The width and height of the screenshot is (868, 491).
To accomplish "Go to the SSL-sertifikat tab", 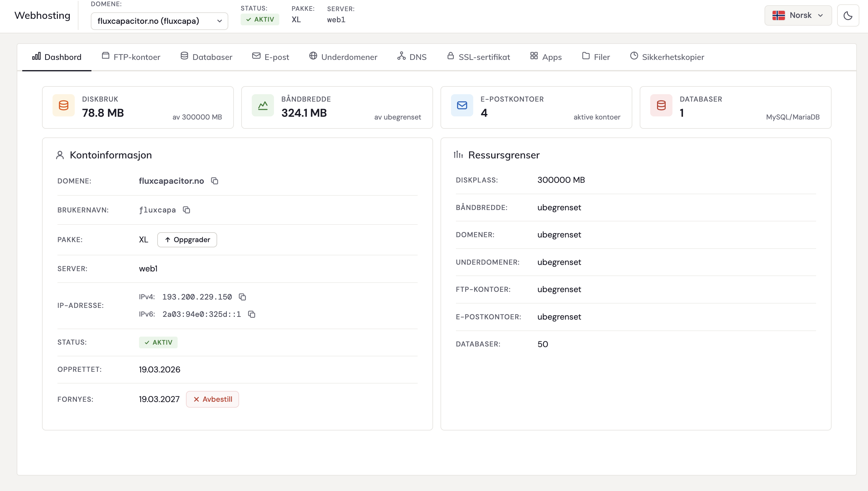I will click(478, 57).
